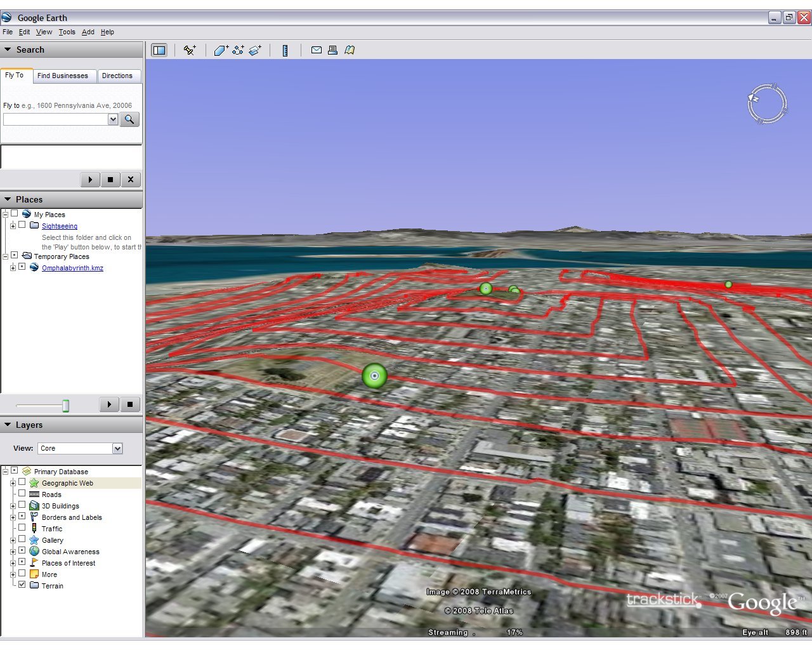
Task: Click the Traffic light layer icon
Action: pyautogui.click(x=34, y=528)
